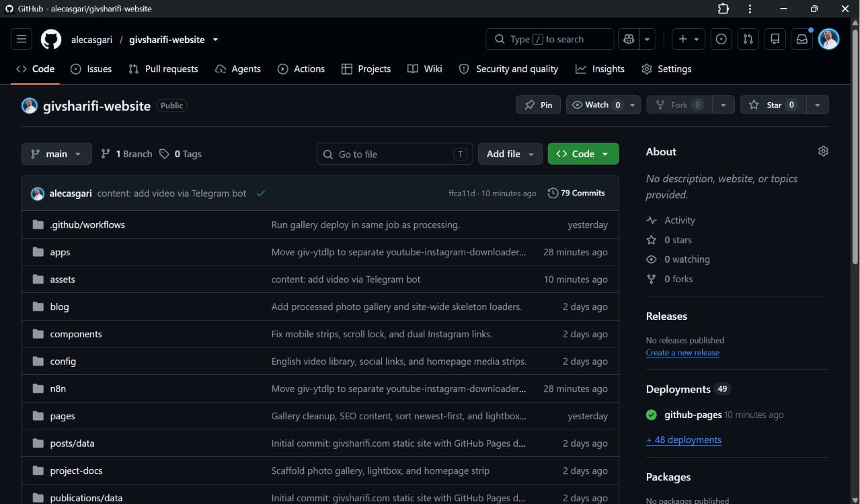860x504 pixels.
Task: Switch to the Code tab
Action: (36, 69)
